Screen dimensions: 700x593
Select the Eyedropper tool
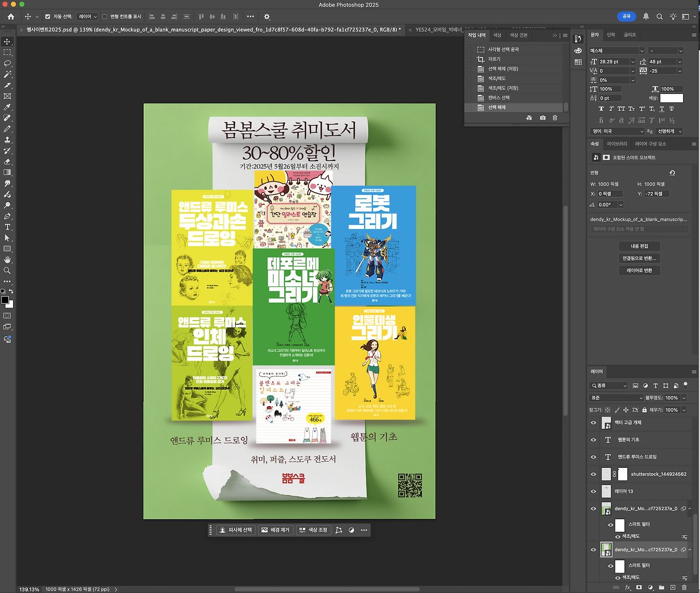pos(7,107)
